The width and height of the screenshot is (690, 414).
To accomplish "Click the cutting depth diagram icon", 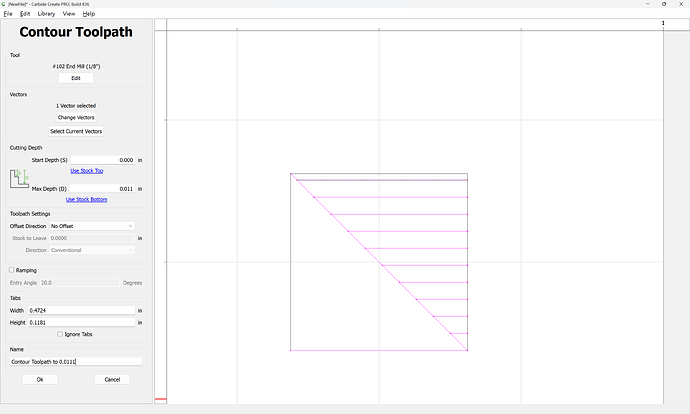I will 20,179.
